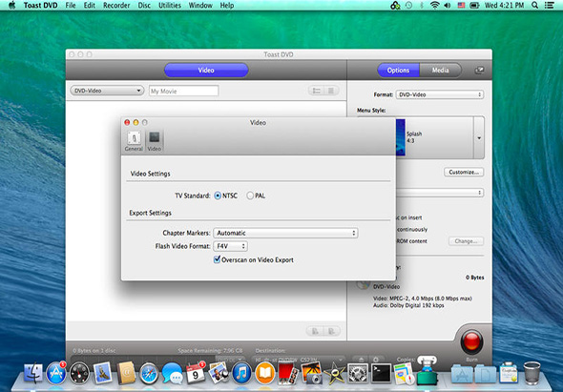This screenshot has width=563, height=392.
Task: Click the blue Video project button
Action: (206, 71)
